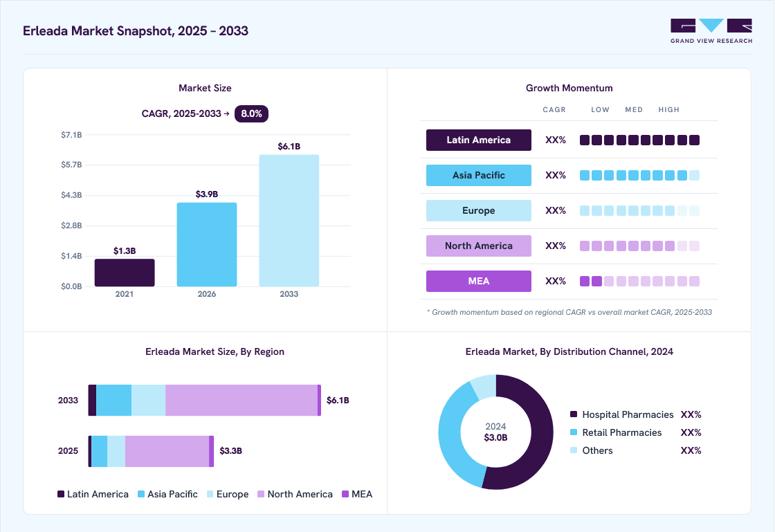Click the Growth Momentum heading
The image size is (775, 532).
[569, 88]
